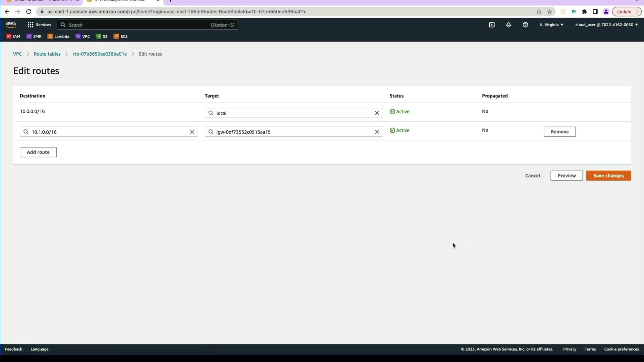Open AWS CloudShell icon

click(x=492, y=25)
